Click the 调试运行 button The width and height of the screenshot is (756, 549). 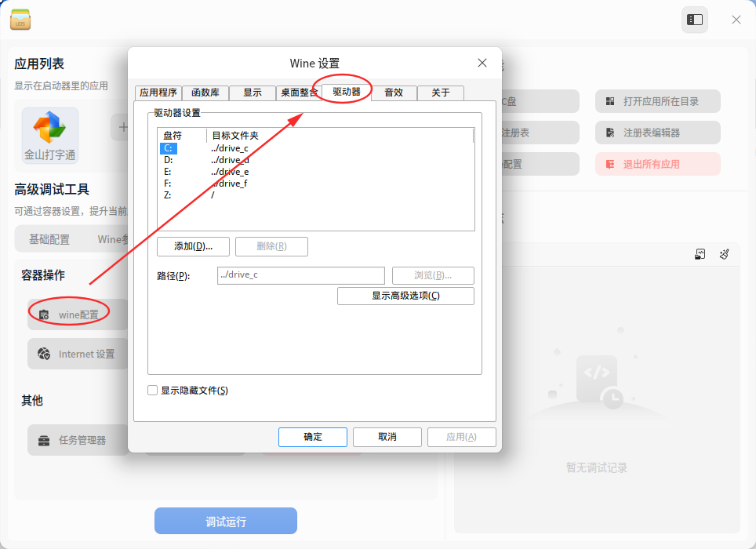click(x=226, y=521)
